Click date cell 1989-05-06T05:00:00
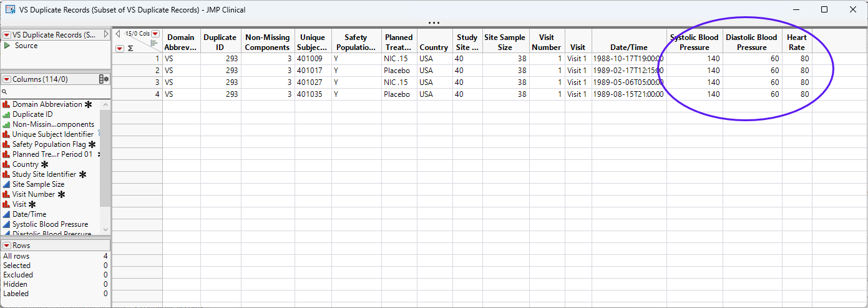The image size is (868, 308). pyautogui.click(x=629, y=82)
